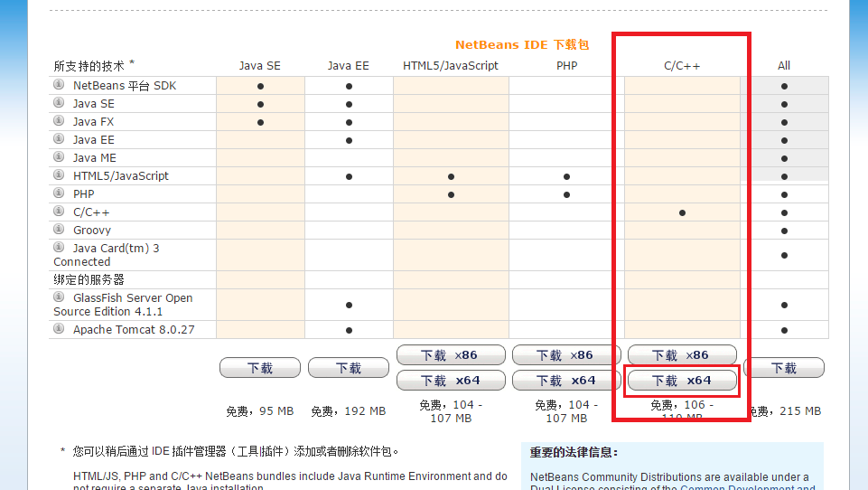Screen dimensions: 868x490
Task: Download HTML5/JavaScript x64 bundle
Action: (451, 381)
